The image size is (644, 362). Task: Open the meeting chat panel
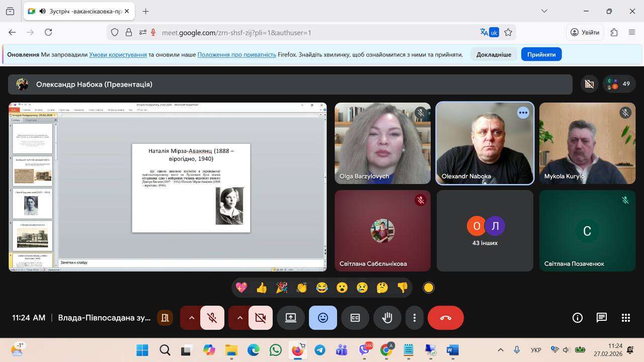[601, 318]
